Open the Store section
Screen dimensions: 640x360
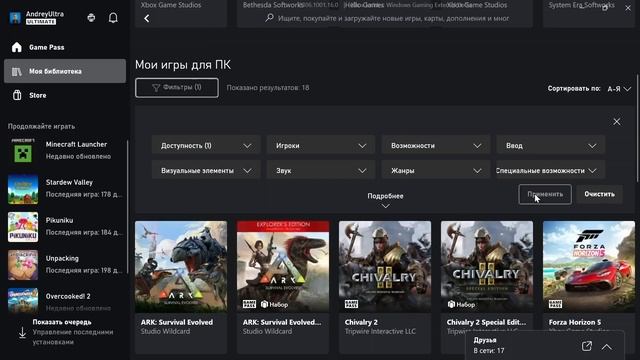pos(65,95)
